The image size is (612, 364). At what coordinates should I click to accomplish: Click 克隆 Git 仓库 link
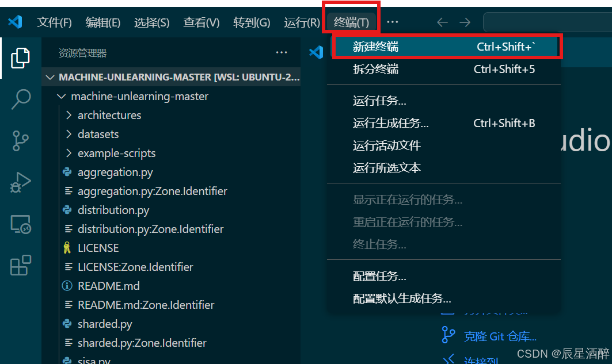click(500, 336)
